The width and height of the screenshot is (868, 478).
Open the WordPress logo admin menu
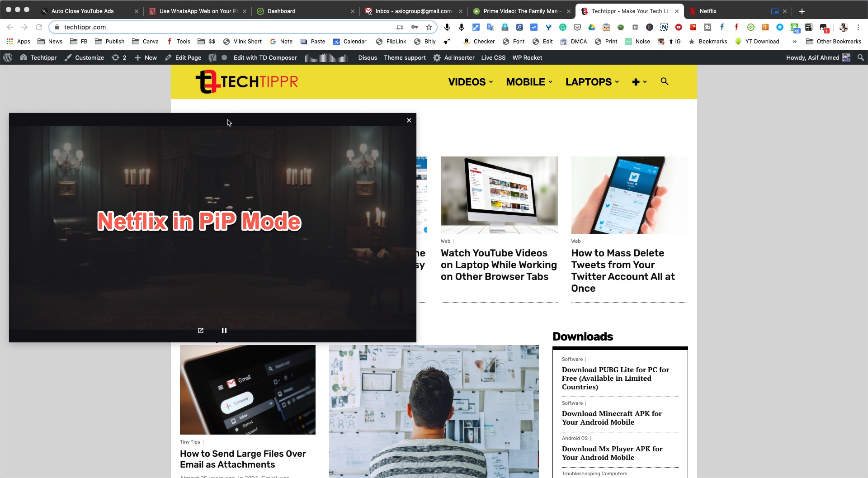pos(8,57)
